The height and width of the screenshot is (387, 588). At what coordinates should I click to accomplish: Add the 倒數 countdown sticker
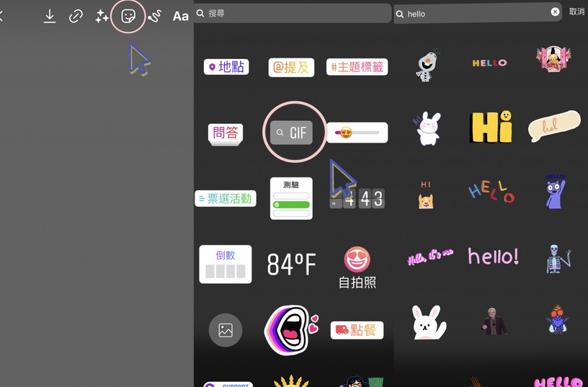(x=226, y=264)
